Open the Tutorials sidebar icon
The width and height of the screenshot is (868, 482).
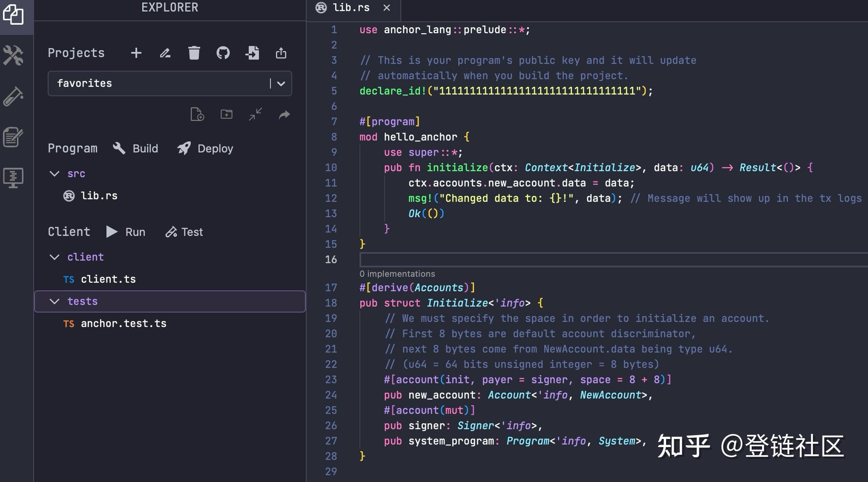(x=13, y=137)
